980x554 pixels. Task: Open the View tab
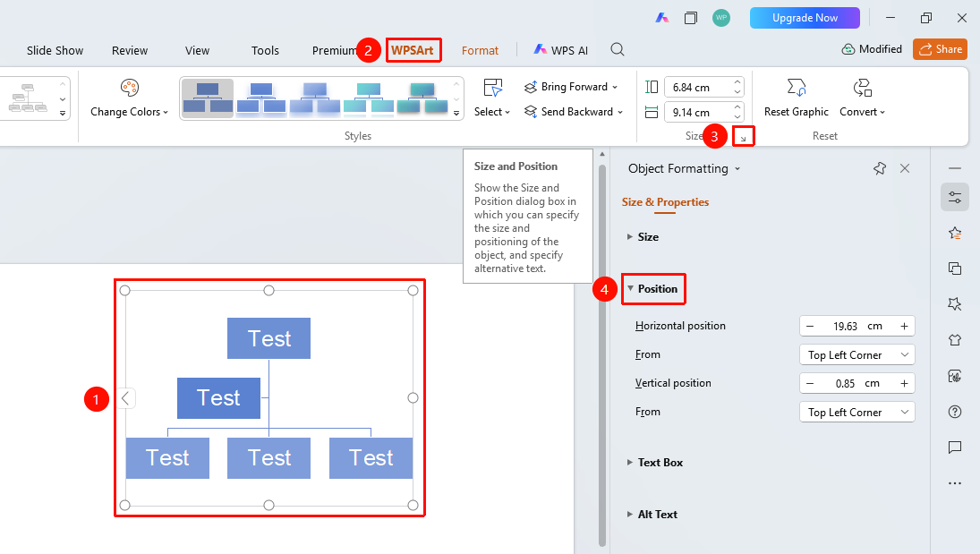(x=198, y=51)
